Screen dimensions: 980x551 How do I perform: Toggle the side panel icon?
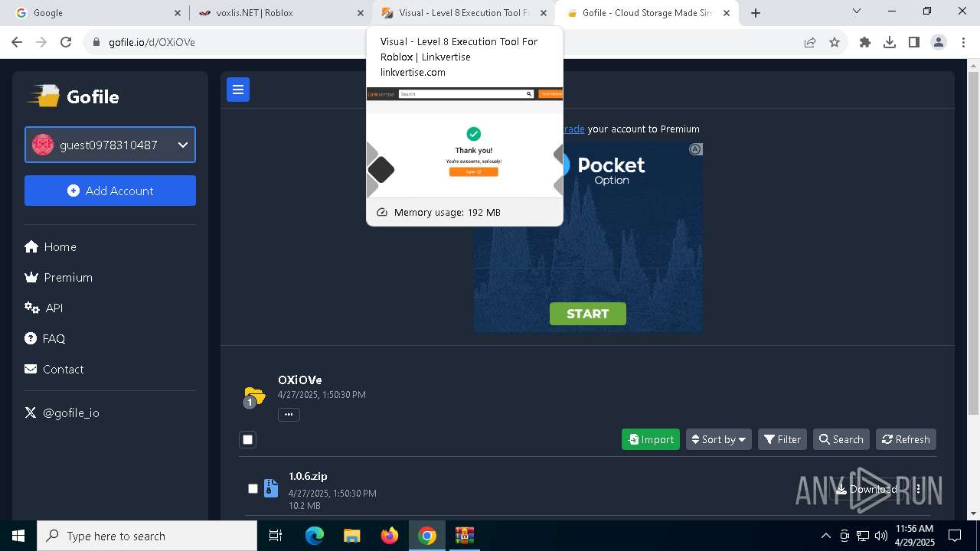pyautogui.click(x=914, y=42)
